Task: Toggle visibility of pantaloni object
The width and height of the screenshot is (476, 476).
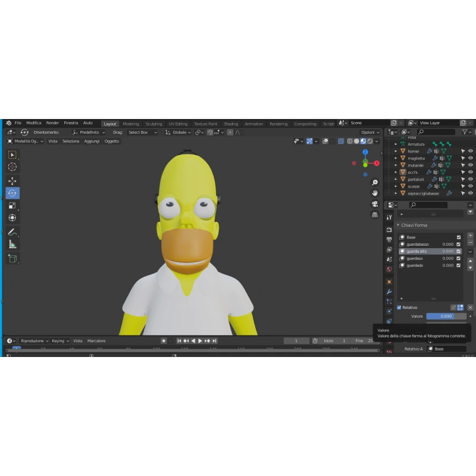Action: pyautogui.click(x=470, y=179)
